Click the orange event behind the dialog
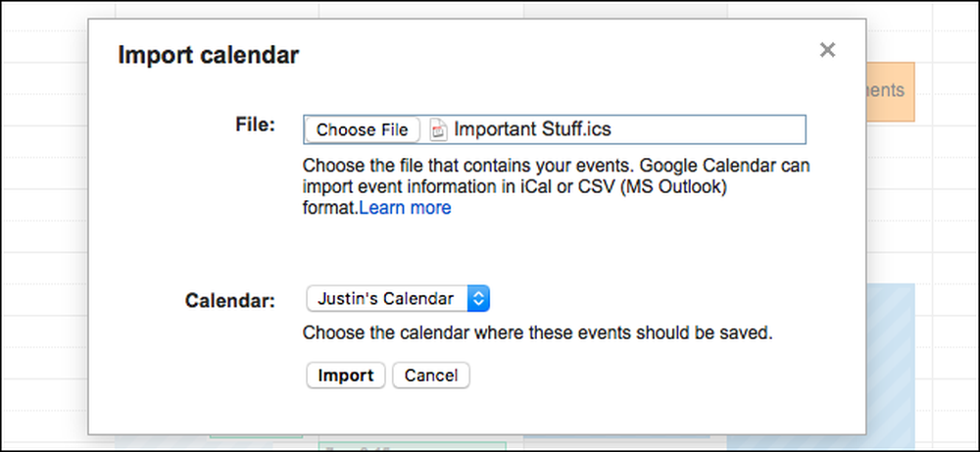This screenshot has height=452, width=980. [x=891, y=91]
